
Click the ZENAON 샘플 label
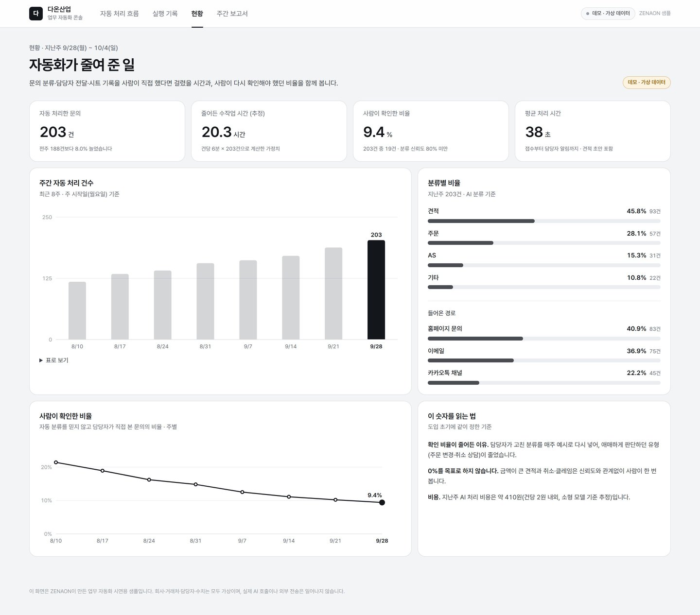(x=655, y=14)
